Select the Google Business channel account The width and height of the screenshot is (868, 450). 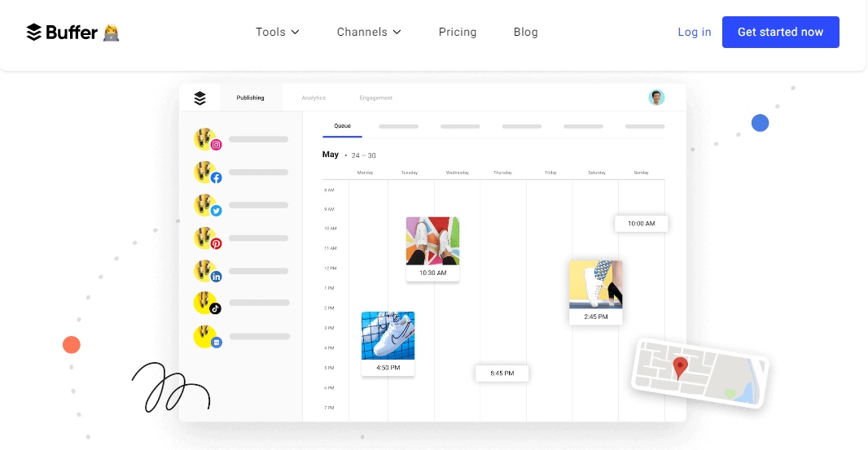coord(241,337)
